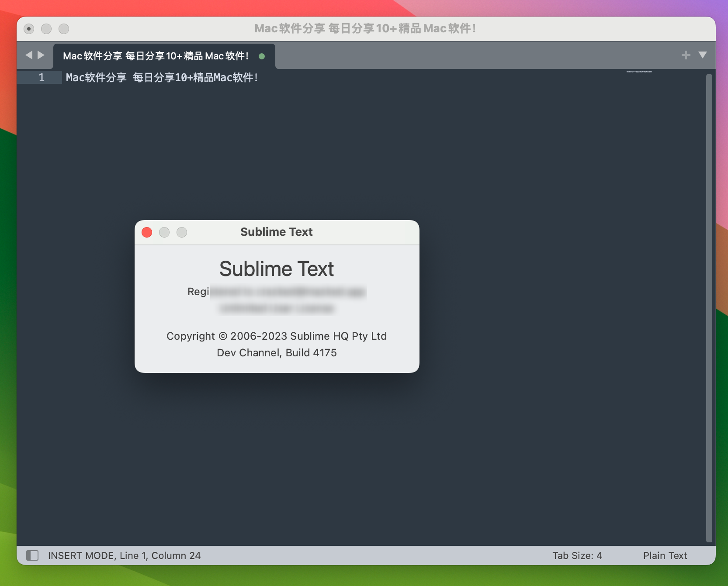Create a new tab with the plus icon
The height and width of the screenshot is (586, 728).
[686, 55]
